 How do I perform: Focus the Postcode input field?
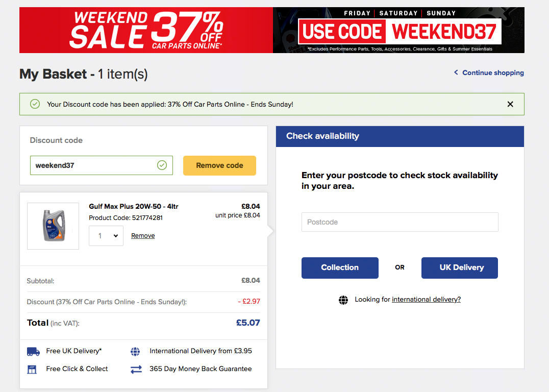click(400, 222)
